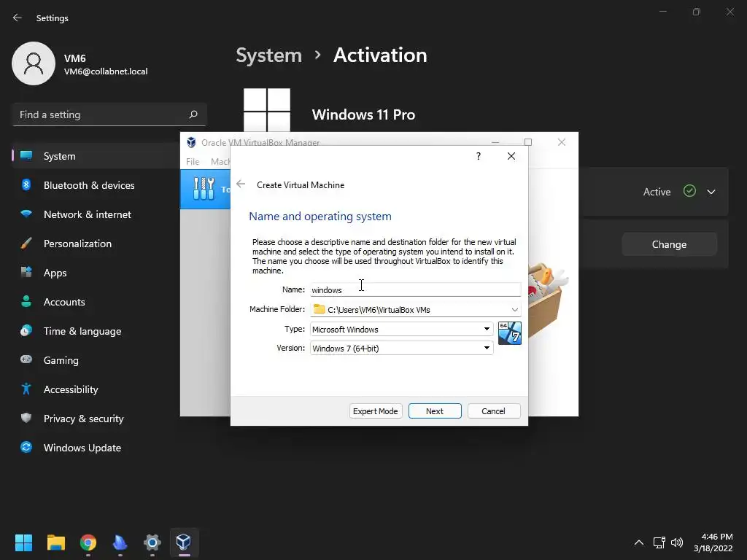Click the VirtualBox cube icon in title bar
The image size is (747, 560).
(192, 142)
